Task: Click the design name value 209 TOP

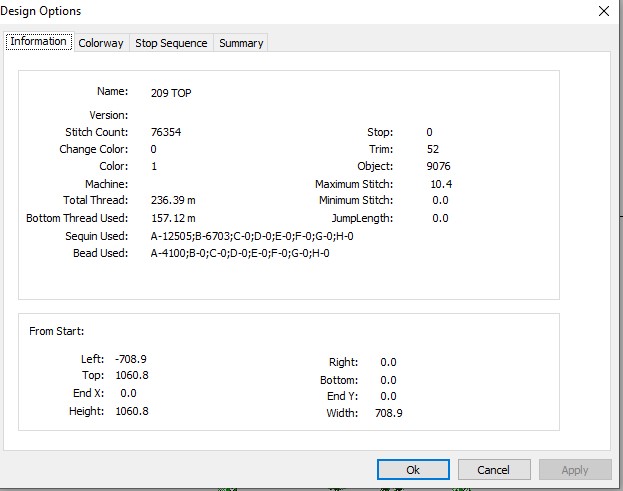Action: click(x=171, y=93)
